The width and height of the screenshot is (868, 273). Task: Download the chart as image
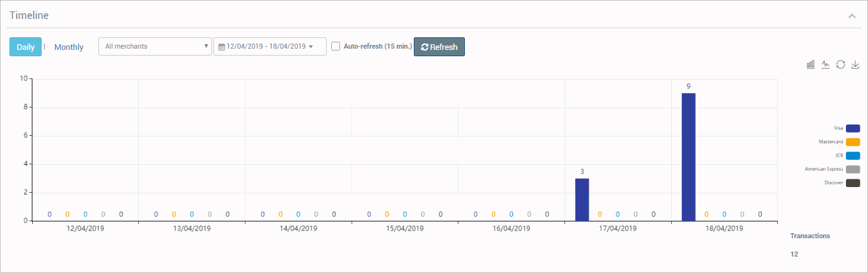(x=855, y=64)
